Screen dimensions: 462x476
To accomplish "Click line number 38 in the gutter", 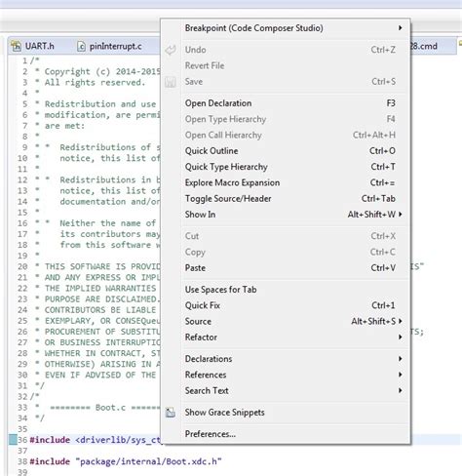I will [22, 461].
